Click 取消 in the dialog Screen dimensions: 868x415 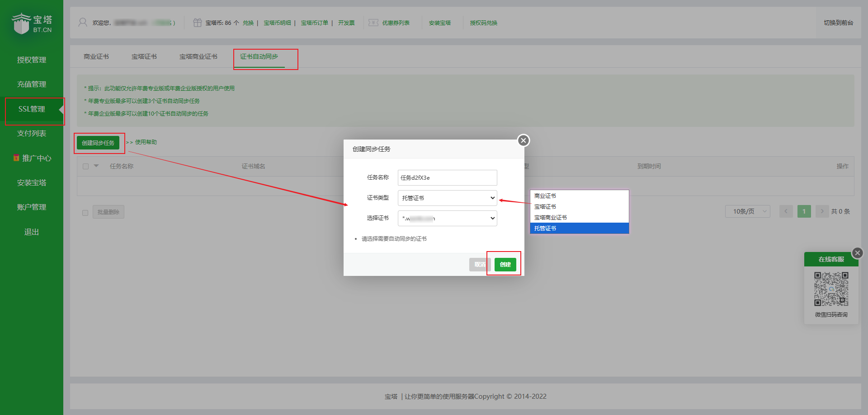480,265
